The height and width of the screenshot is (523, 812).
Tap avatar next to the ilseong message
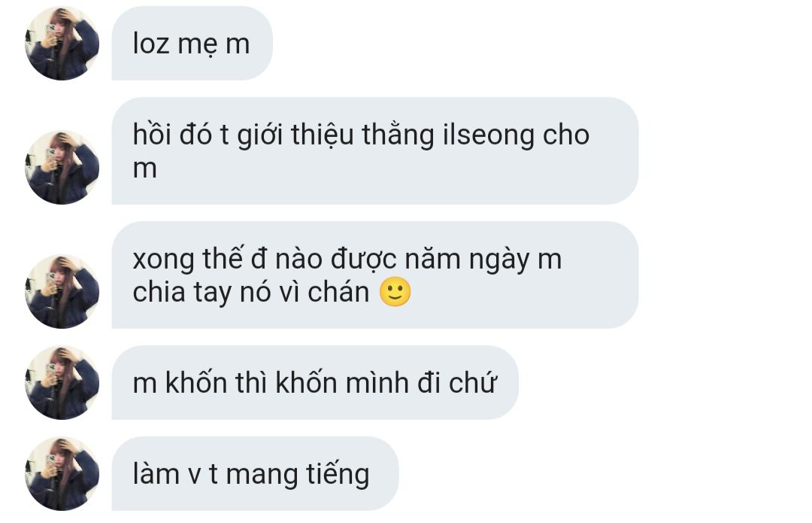tap(62, 167)
